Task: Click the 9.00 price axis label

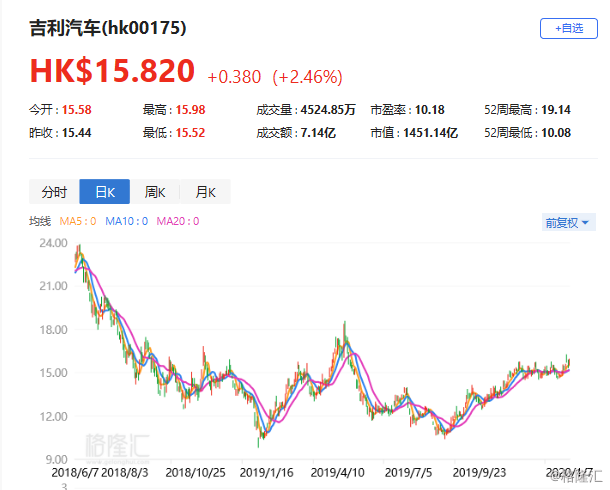Action: [x=56, y=460]
